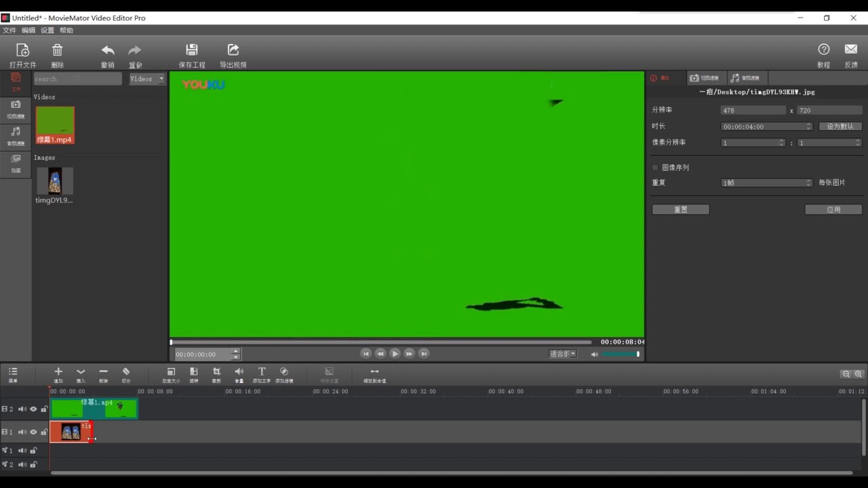Image resolution: width=868 pixels, height=488 pixels.
Task: Fast forward the preview playback
Action: coord(409,354)
